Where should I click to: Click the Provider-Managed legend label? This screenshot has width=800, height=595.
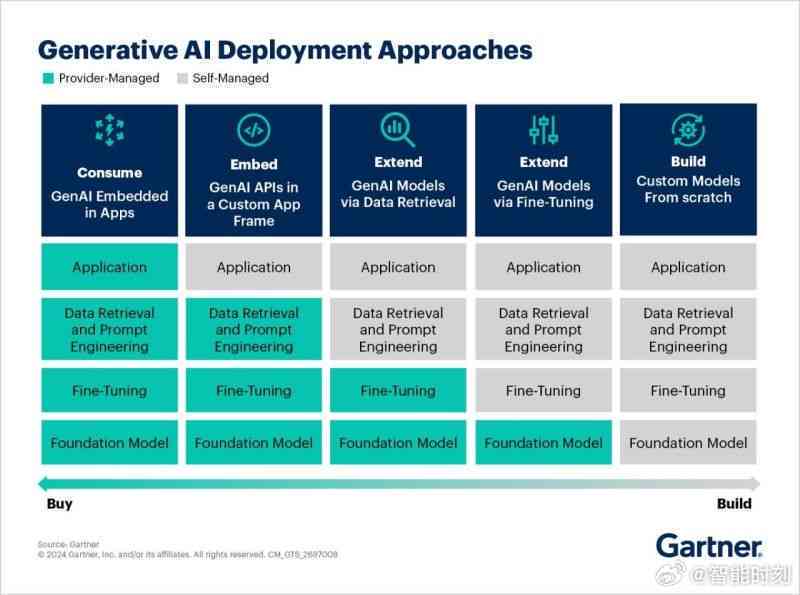coord(109,78)
